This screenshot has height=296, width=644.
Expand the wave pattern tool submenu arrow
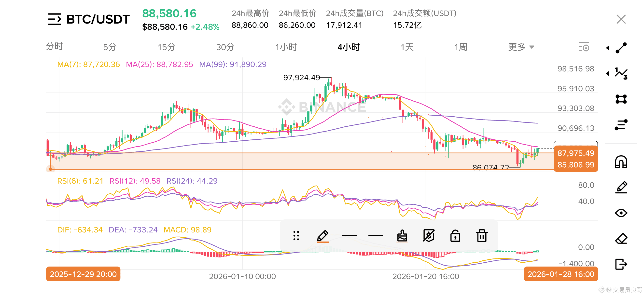point(608,73)
